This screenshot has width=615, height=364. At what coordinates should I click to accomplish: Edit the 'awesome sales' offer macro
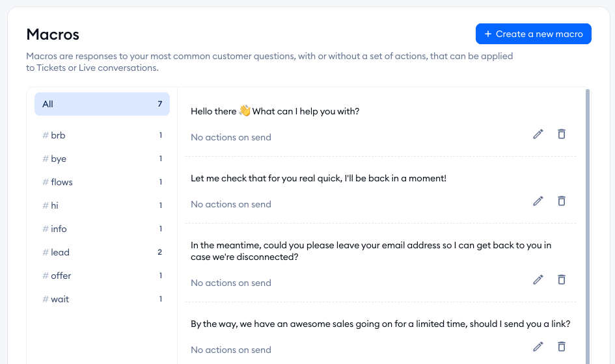point(538,346)
